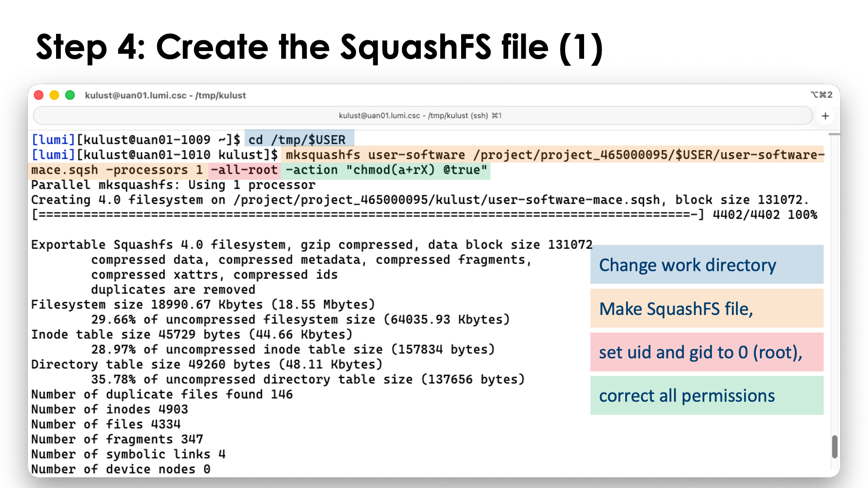This screenshot has width=868, height=488.
Task: Click the red close button on terminal
Action: click(39, 95)
